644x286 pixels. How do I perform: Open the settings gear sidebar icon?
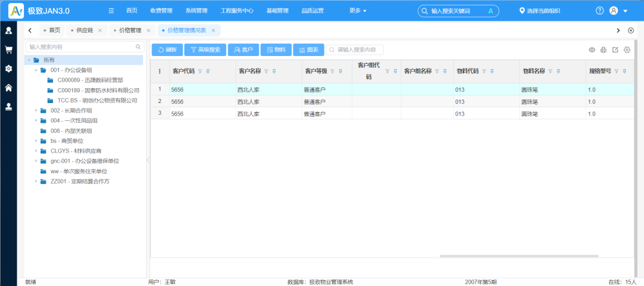(8, 69)
